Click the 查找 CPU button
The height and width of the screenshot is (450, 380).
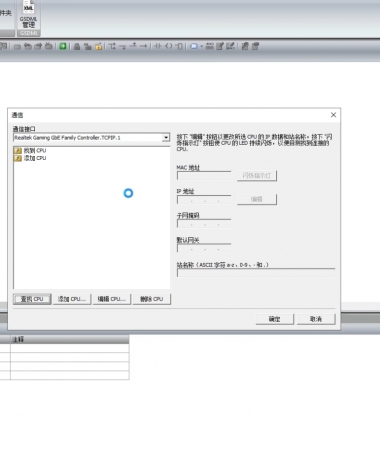click(x=32, y=299)
